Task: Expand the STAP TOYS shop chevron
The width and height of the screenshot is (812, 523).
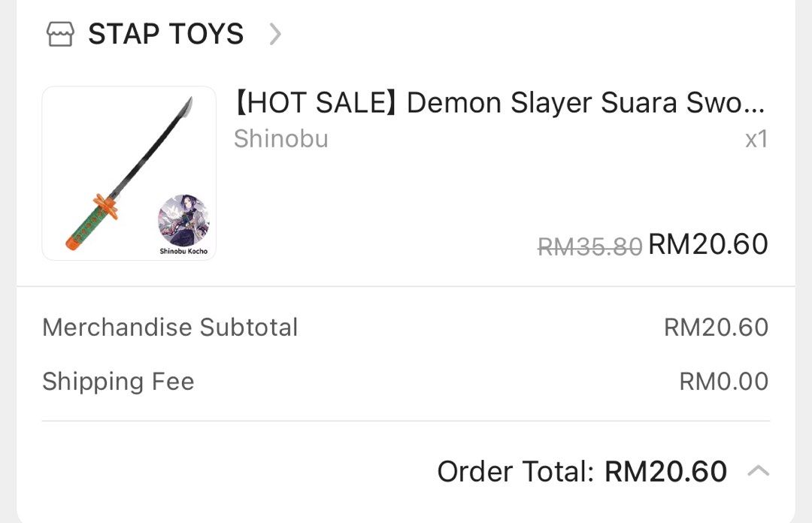Action: 275,34
